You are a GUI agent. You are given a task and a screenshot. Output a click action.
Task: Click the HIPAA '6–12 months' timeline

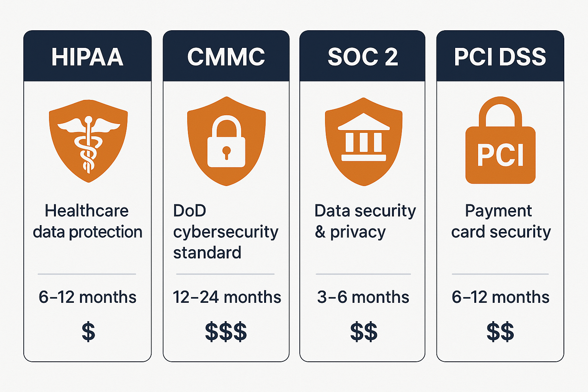click(x=88, y=297)
